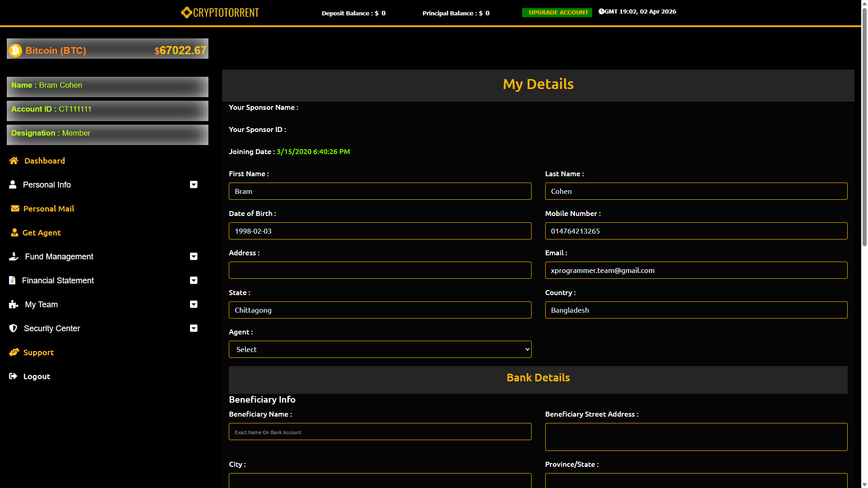Open the Support link

pos(38,352)
